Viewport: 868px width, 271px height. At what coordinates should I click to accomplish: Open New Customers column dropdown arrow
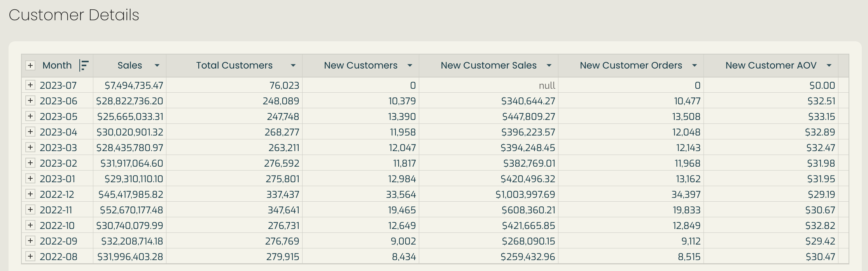(x=409, y=65)
